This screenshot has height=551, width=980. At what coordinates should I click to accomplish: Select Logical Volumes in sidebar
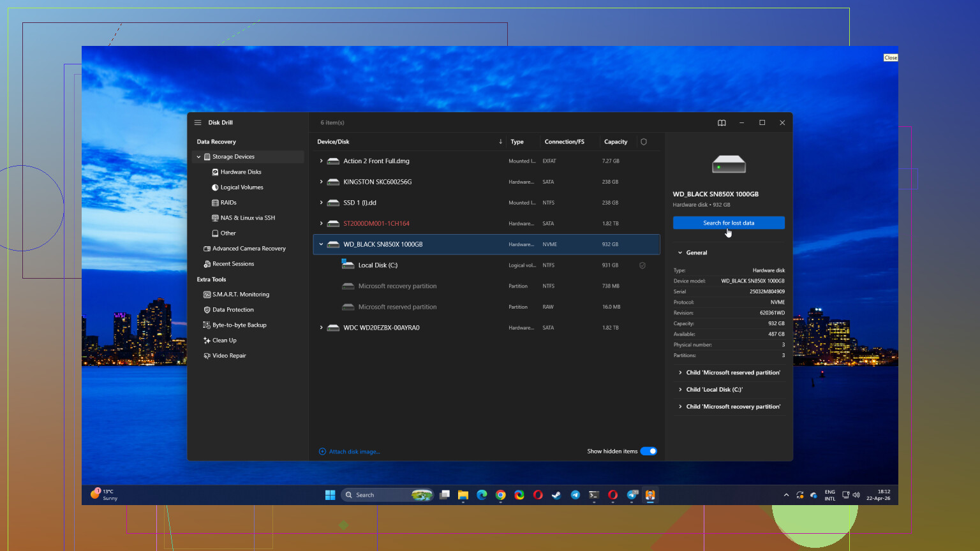[242, 187]
